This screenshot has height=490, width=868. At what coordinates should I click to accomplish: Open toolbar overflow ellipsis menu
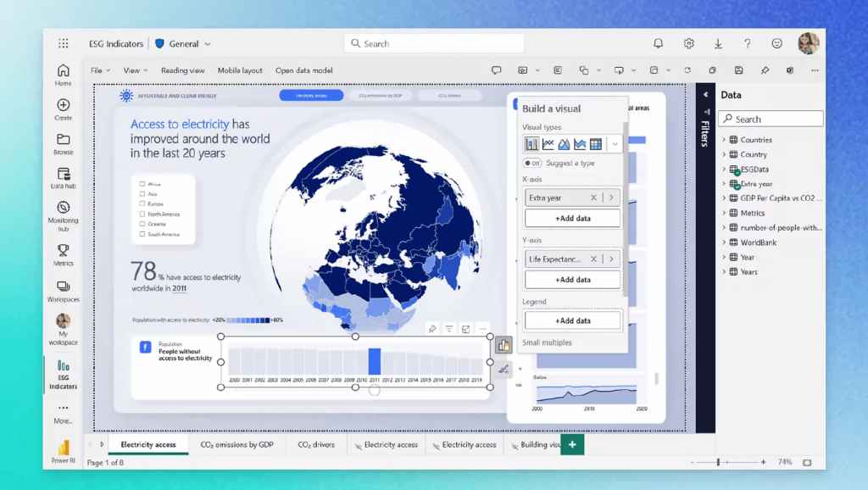pos(815,70)
